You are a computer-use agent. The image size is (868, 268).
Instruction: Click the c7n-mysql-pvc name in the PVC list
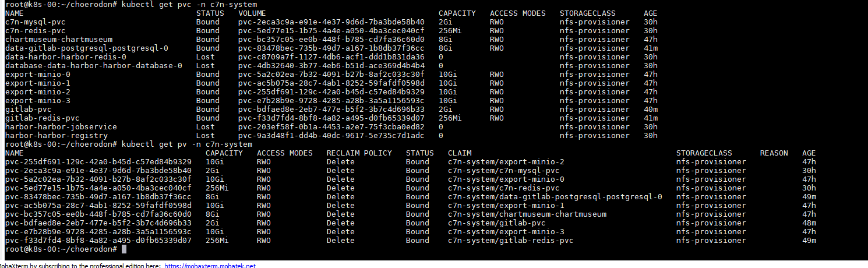[35, 22]
